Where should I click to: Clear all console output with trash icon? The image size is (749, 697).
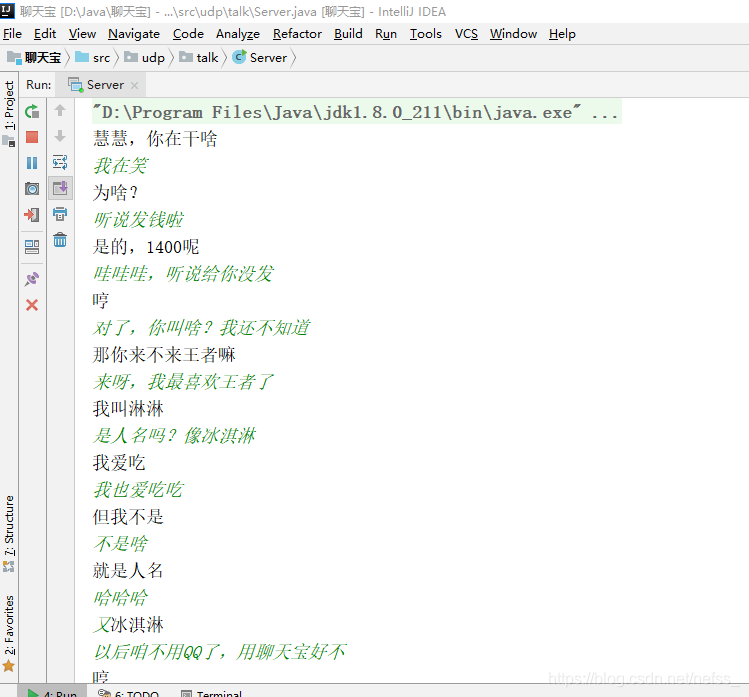tap(60, 239)
